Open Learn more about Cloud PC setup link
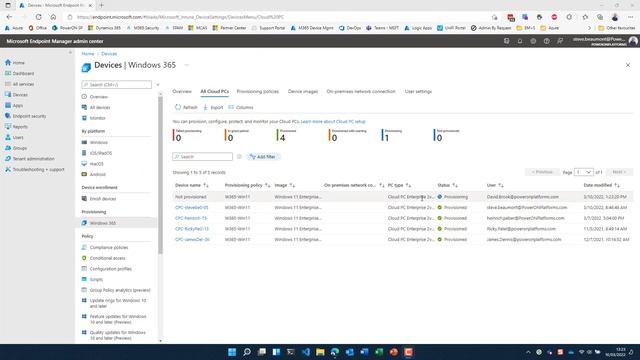 (x=333, y=122)
